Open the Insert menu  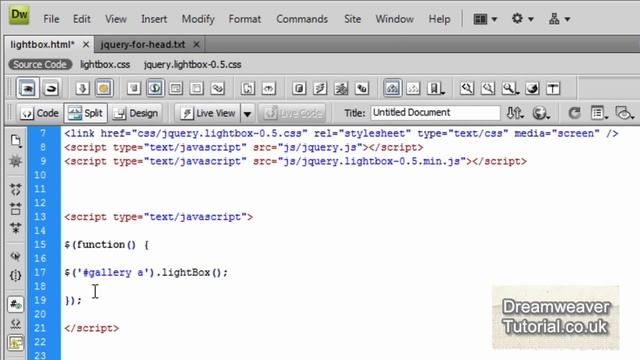[x=154, y=19]
